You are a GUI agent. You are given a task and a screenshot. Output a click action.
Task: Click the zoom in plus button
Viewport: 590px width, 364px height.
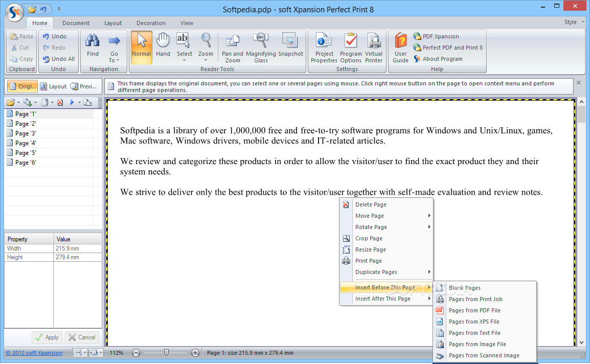(x=195, y=353)
